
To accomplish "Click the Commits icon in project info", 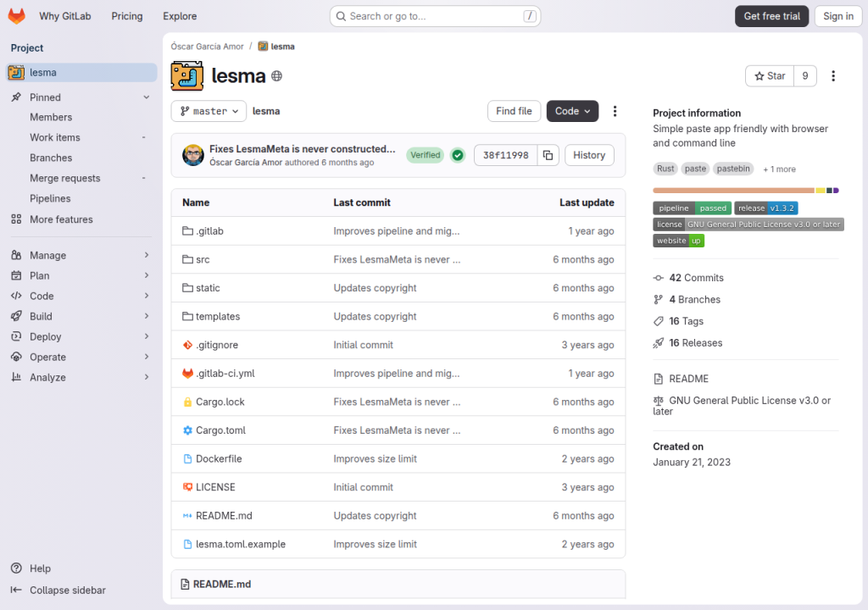I will 658,278.
